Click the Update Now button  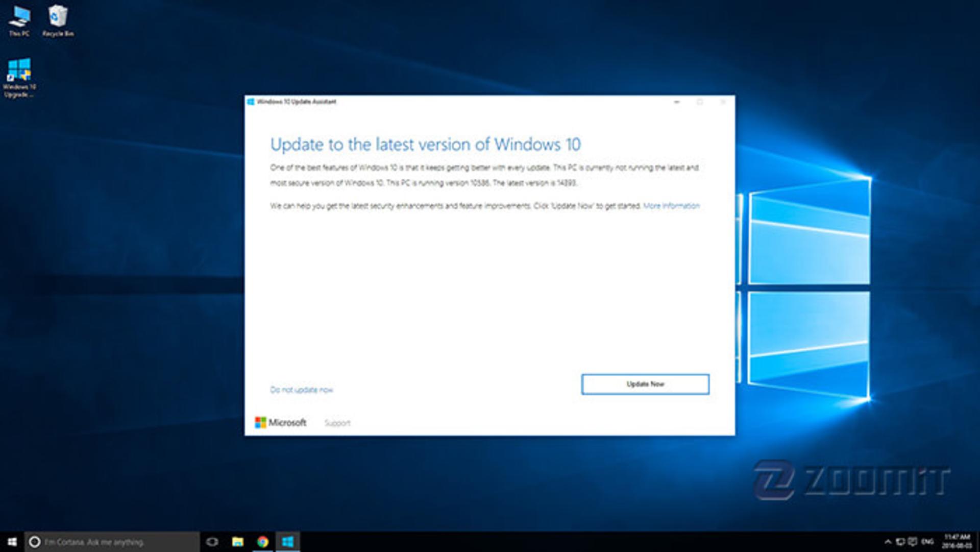tap(645, 384)
